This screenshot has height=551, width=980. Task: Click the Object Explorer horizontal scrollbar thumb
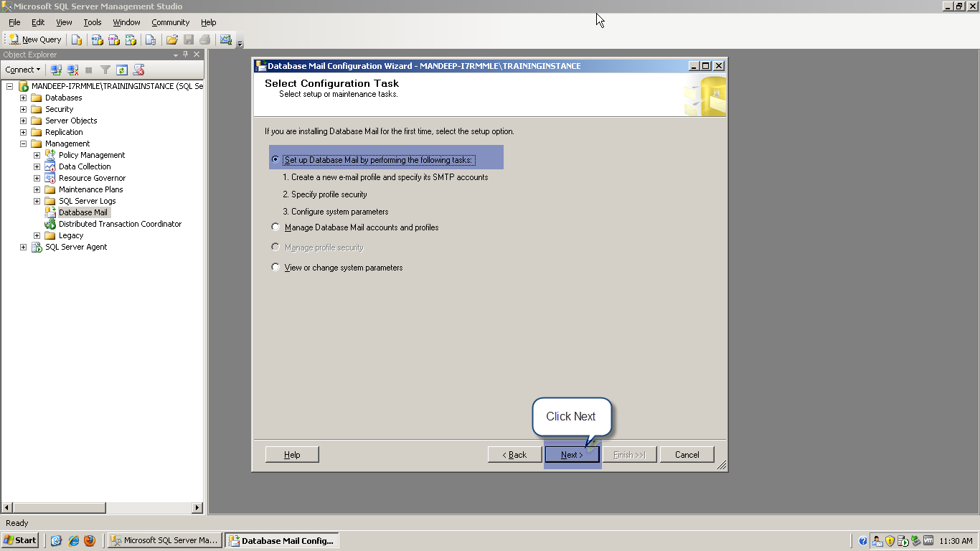(x=60, y=508)
